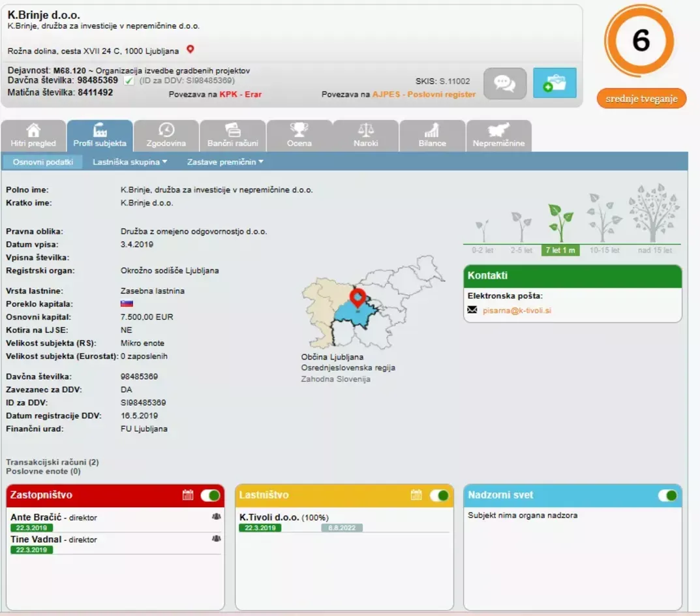Expand the Transakcijski računi (2) section

pos(52,462)
